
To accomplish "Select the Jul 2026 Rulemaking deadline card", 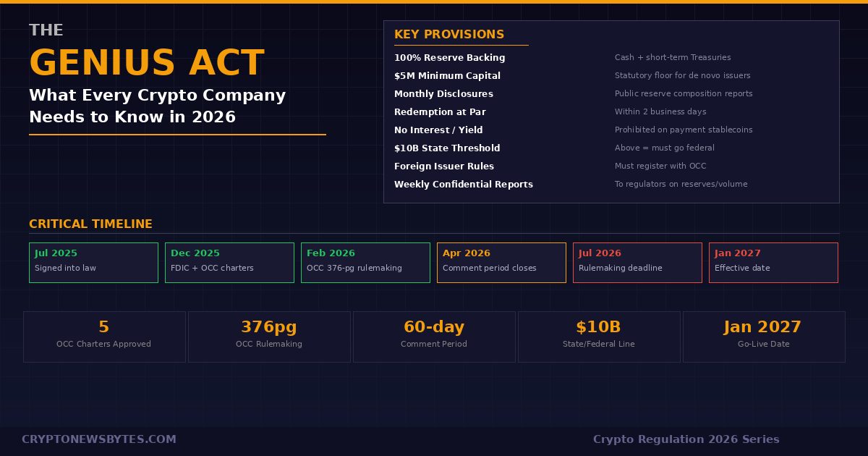I will pos(637,262).
